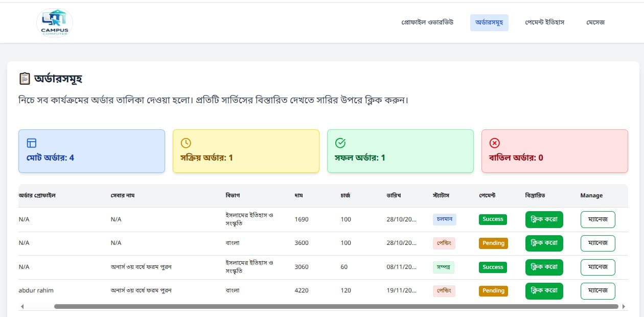The image size is (644, 317).
Task: Click the Pending payment badge for 4220 order
Action: 493,291
